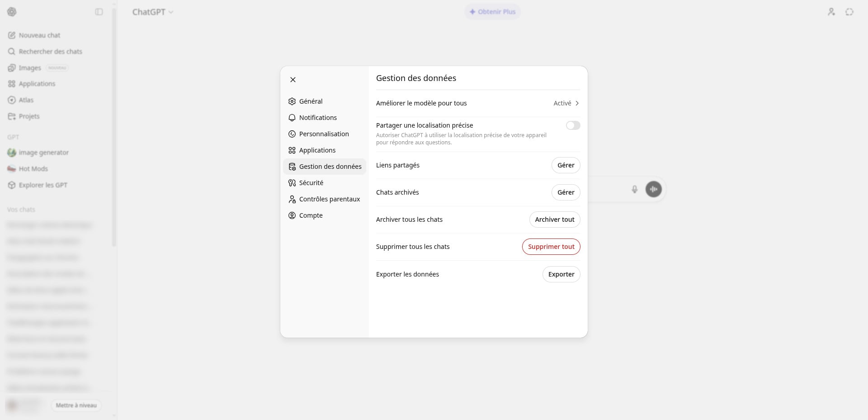Click the Atlas compass icon
This screenshot has width=868, height=420.
point(12,100)
